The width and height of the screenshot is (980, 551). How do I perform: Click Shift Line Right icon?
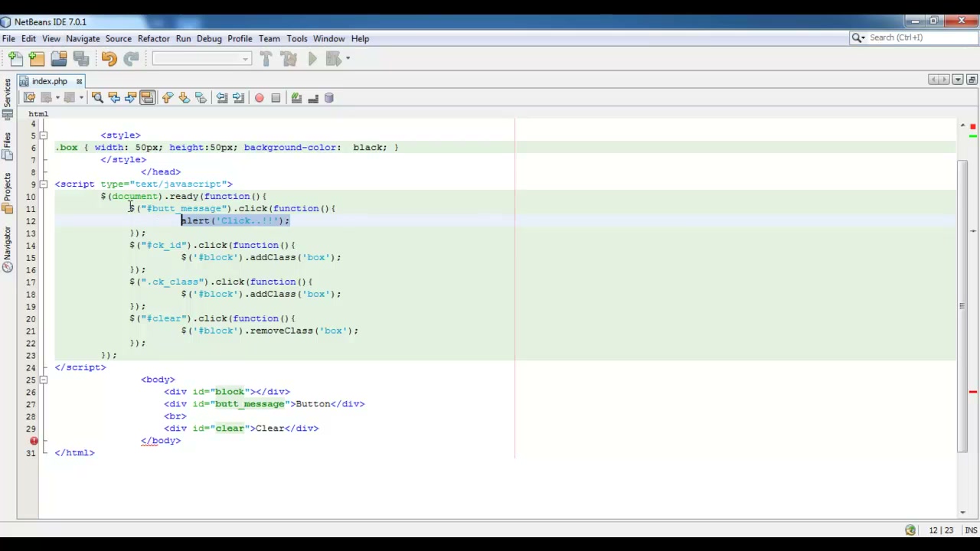238,98
